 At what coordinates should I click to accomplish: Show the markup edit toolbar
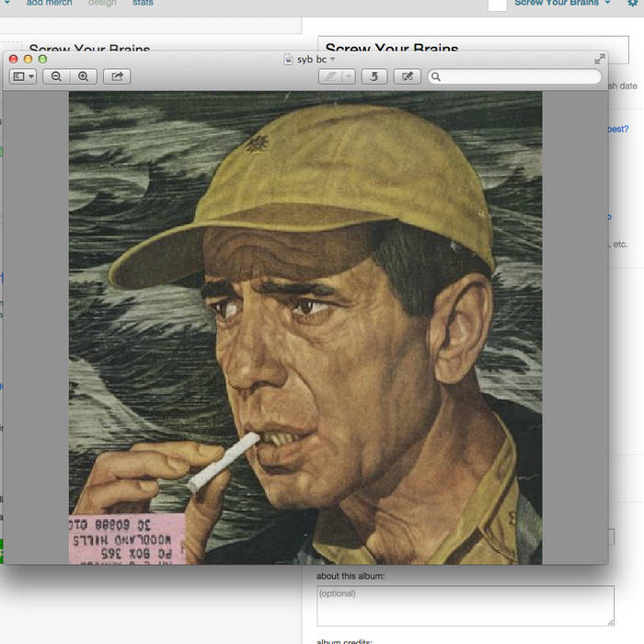(407, 76)
